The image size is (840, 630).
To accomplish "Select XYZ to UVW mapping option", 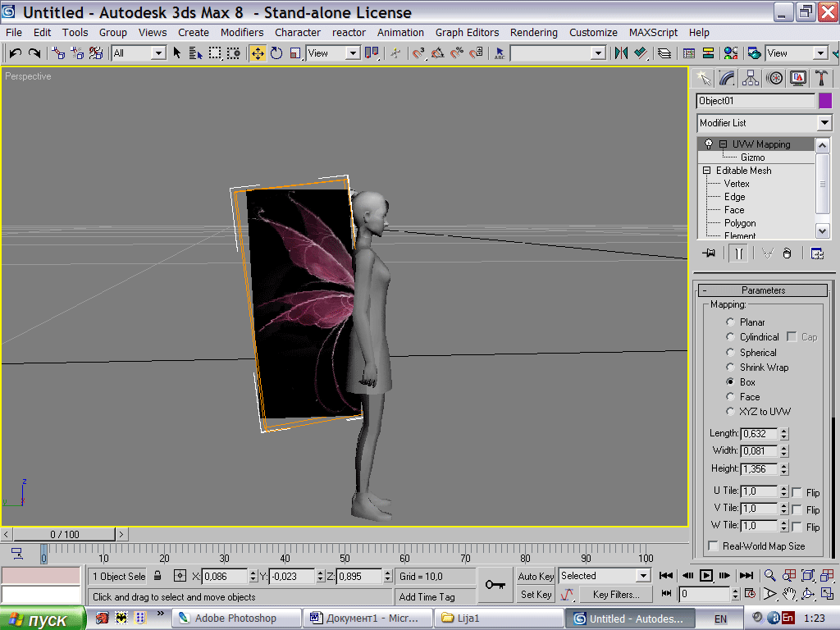I will pyautogui.click(x=729, y=412).
